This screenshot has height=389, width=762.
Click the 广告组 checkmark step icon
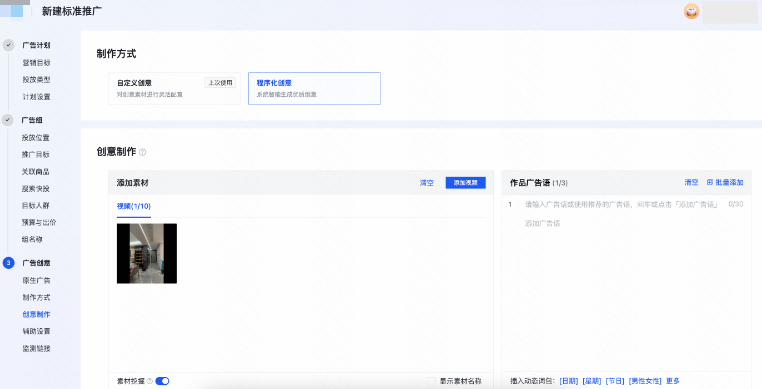8,120
